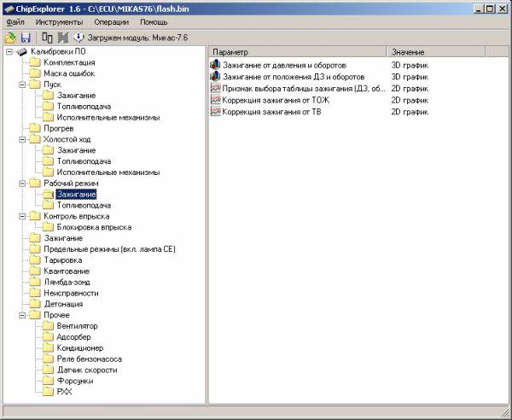The image size is (512, 420).
Task: Click the folder icon of Маска ошибок
Action: [x=35, y=73]
